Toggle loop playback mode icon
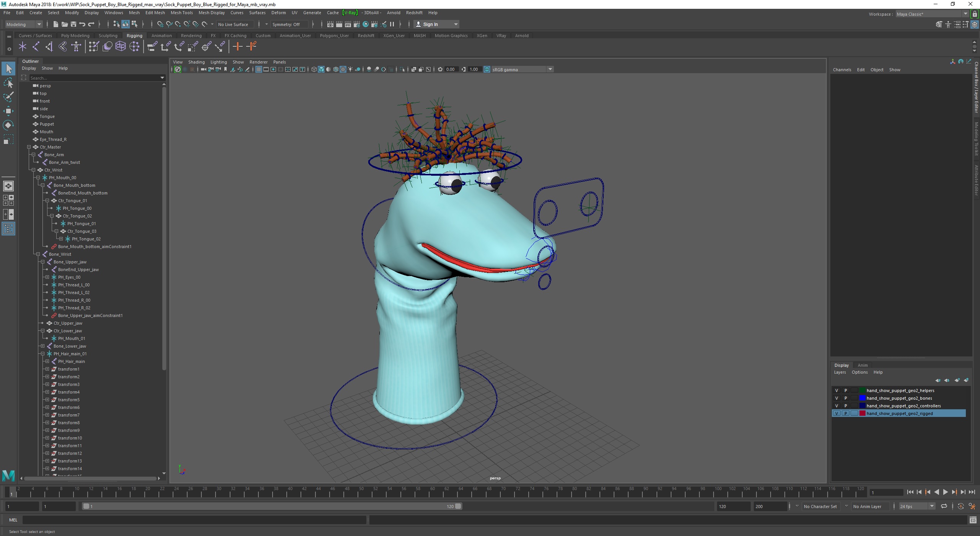This screenshot has height=536, width=980. point(944,506)
